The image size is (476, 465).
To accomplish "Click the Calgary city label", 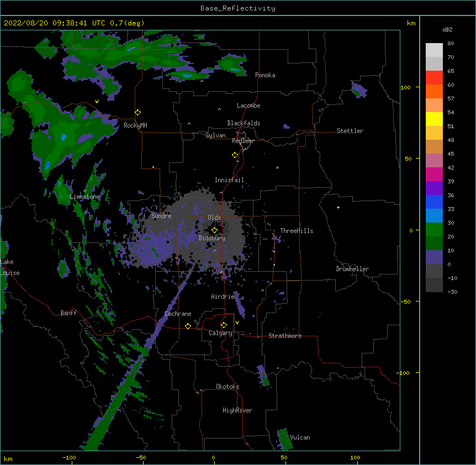I will (x=220, y=333).
